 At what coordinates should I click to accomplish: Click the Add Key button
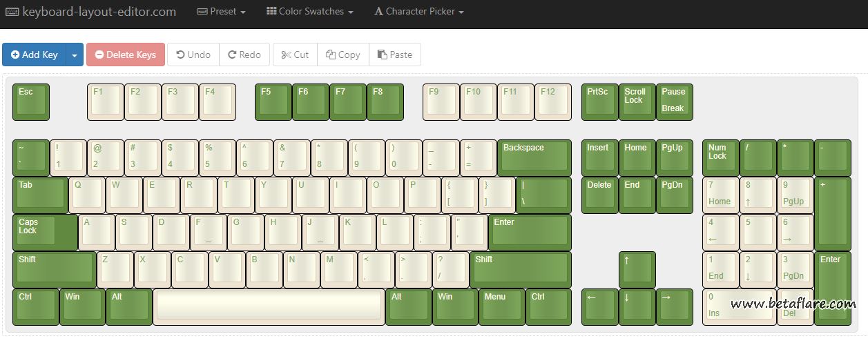coord(35,55)
